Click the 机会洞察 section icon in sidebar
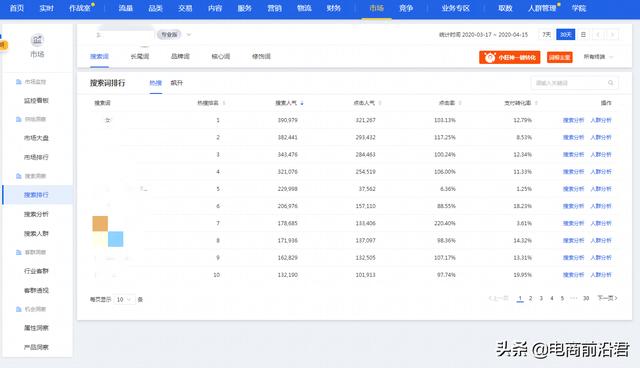This screenshot has width=640, height=368. click(x=18, y=309)
